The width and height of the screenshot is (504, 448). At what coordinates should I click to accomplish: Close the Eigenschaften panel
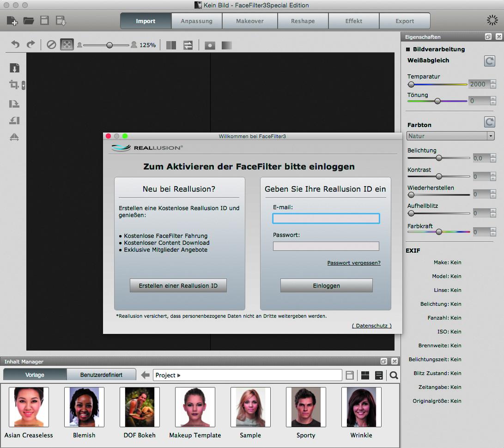pos(498,36)
